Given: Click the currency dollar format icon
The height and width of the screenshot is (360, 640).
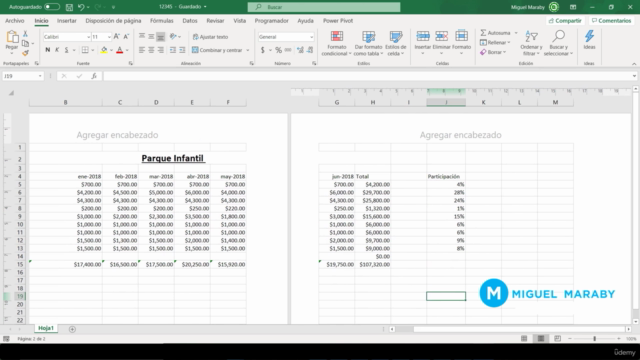Looking at the screenshot, I should [x=263, y=50].
